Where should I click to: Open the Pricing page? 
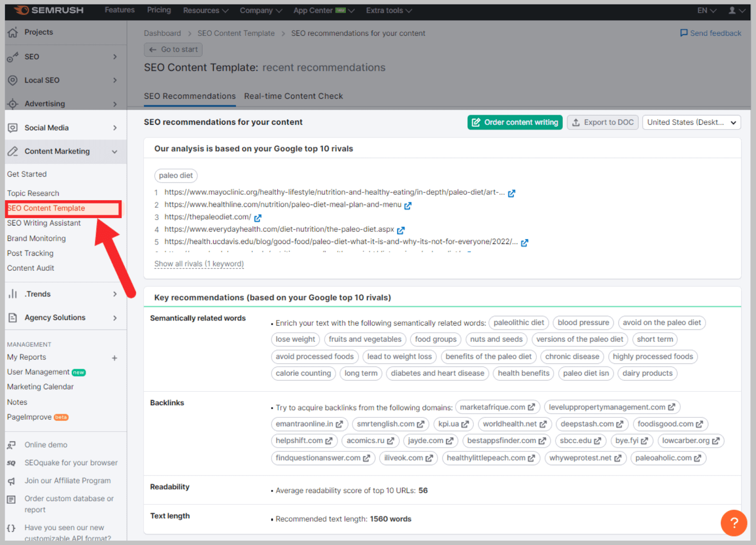click(x=159, y=10)
